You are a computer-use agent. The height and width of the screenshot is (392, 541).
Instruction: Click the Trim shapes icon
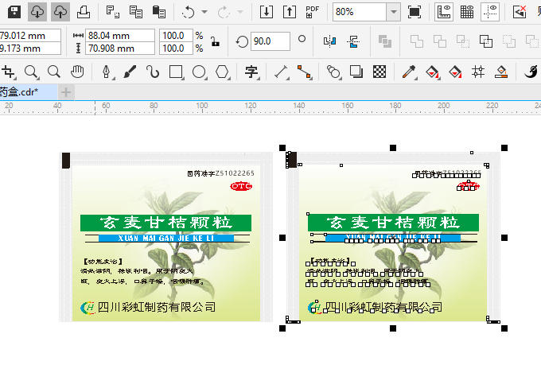point(439,41)
